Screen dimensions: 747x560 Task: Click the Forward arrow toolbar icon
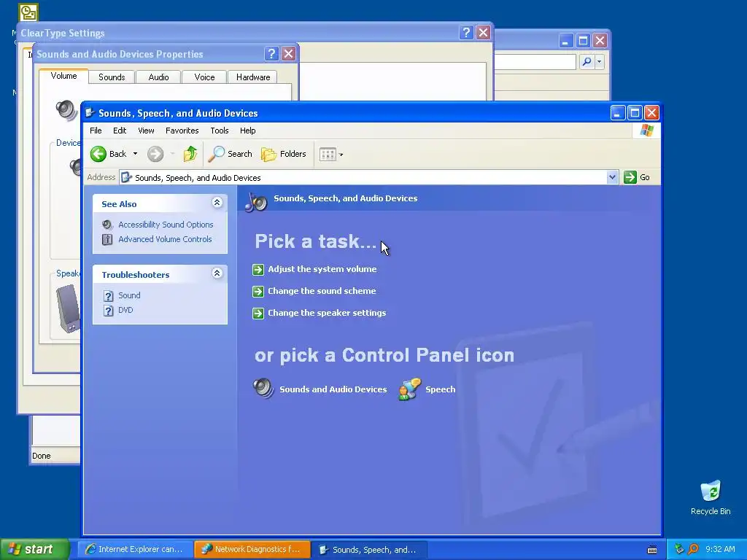tap(155, 154)
